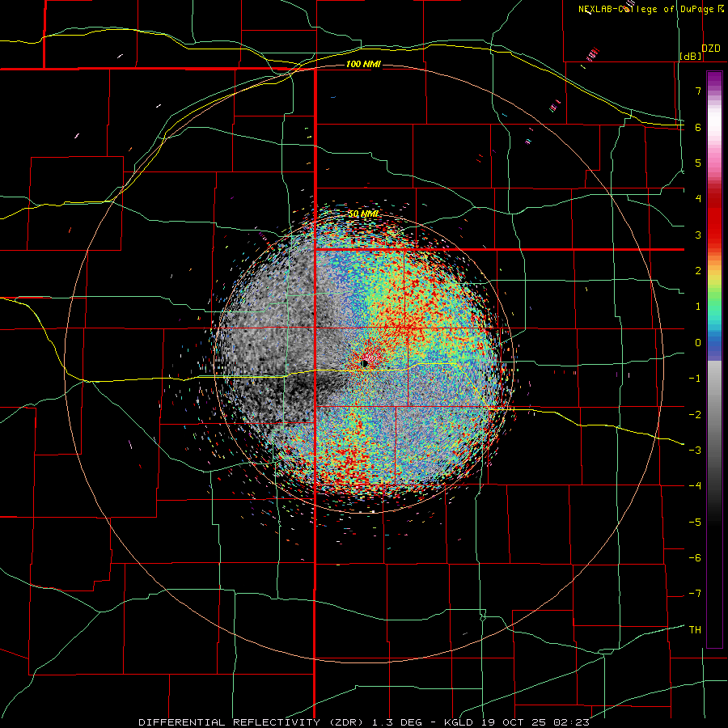Image resolution: width=728 pixels, height=728 pixels.
Task: Click the -1 value on color scale
Action: pos(695,379)
